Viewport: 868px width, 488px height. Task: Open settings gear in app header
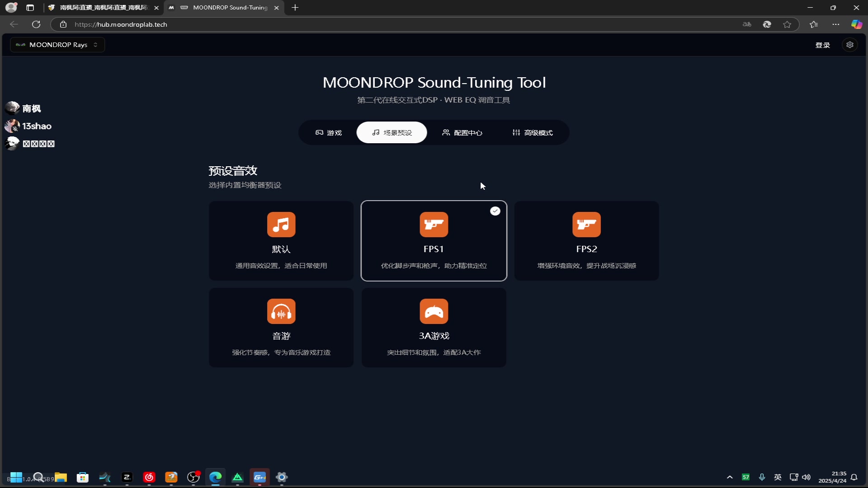850,45
